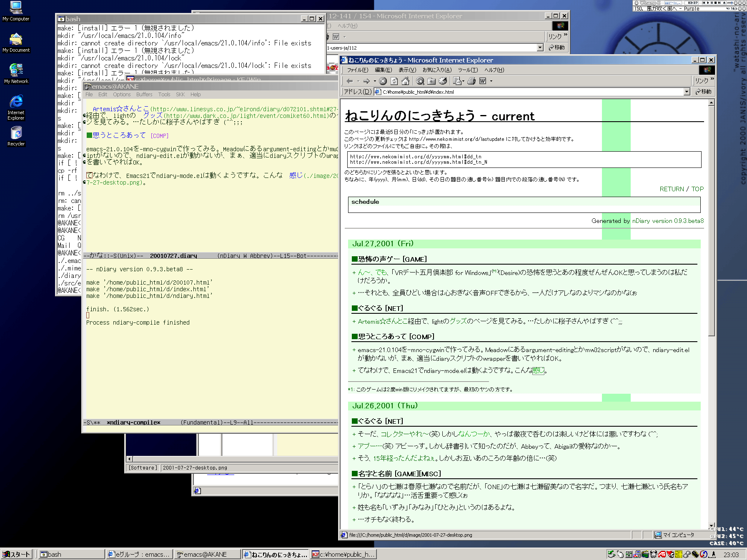747x560 pixels.
Task: Click Winamp previous track button
Action: [704, 2]
